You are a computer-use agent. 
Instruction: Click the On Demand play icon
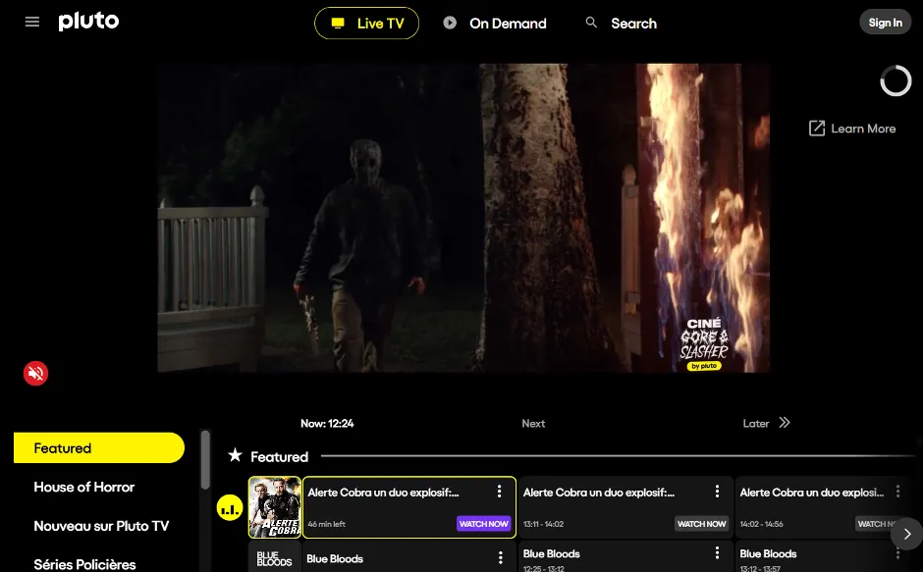(450, 23)
